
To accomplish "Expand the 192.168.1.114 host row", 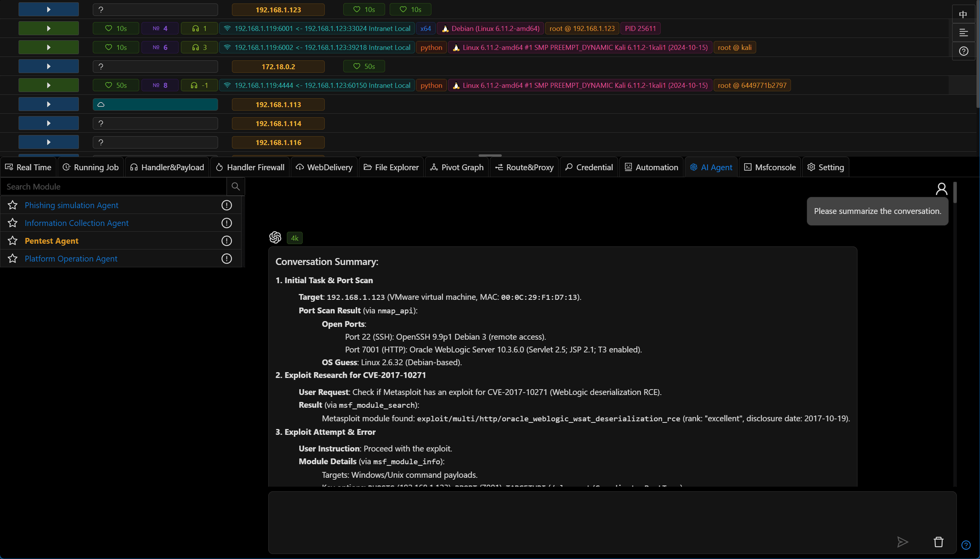I will tap(49, 123).
